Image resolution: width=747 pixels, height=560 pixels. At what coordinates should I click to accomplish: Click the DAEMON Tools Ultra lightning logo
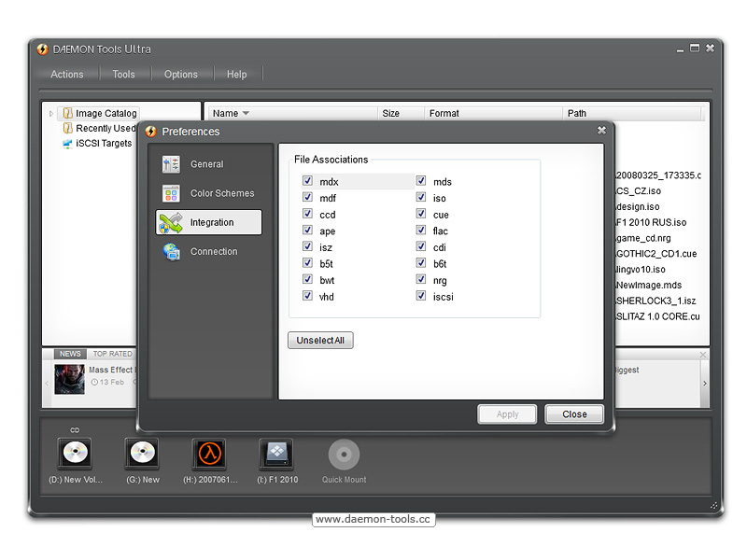tap(42, 49)
